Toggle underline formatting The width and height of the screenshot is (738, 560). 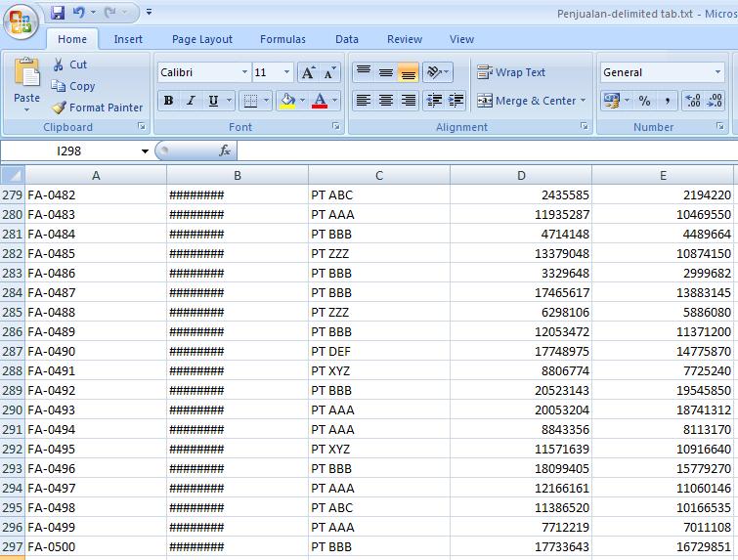click(x=213, y=101)
